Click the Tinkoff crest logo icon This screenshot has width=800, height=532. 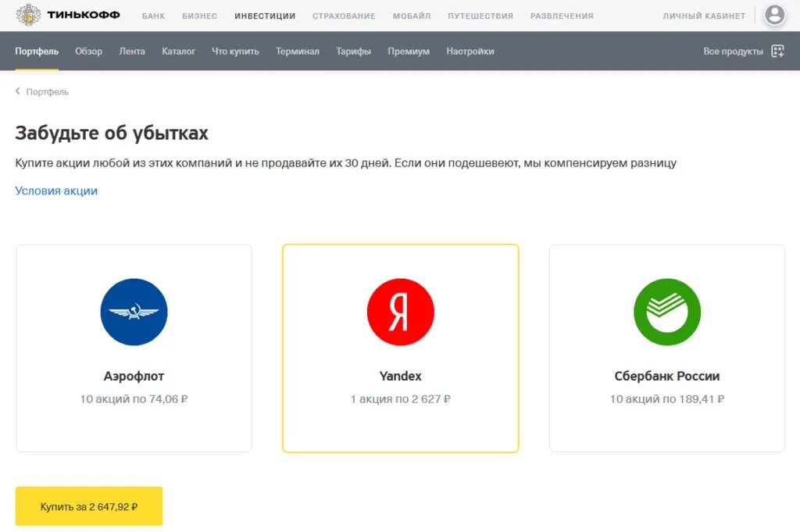click(x=29, y=15)
